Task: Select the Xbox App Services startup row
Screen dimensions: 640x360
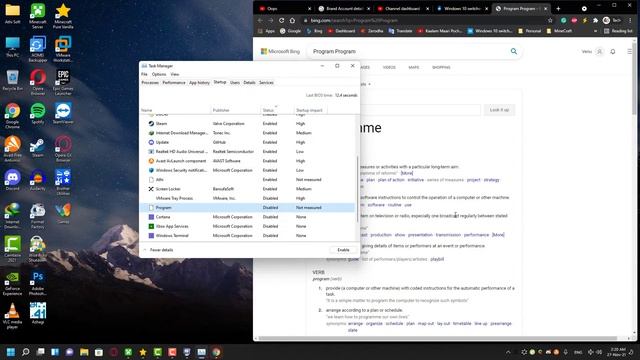Action: click(247, 226)
